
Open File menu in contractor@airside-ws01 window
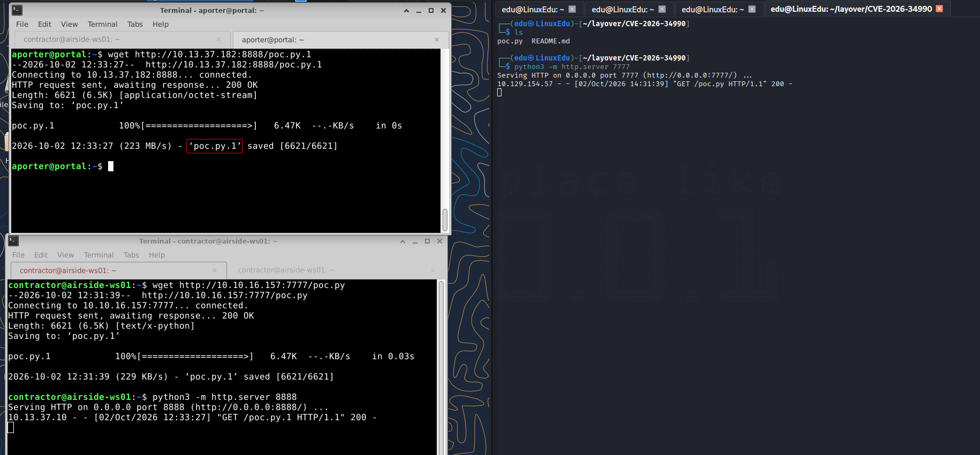(x=18, y=255)
